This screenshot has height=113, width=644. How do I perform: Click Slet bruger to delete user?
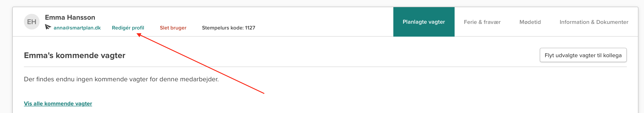coord(173,28)
